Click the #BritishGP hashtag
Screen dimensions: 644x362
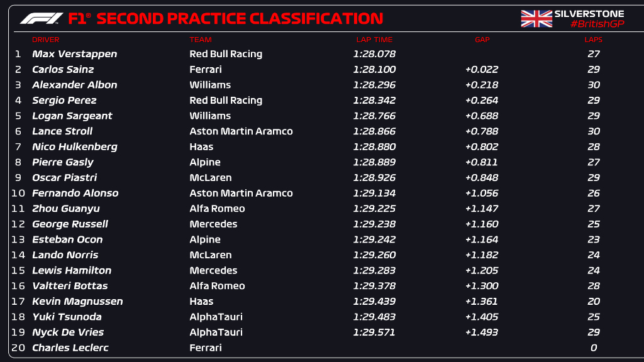[597, 25]
